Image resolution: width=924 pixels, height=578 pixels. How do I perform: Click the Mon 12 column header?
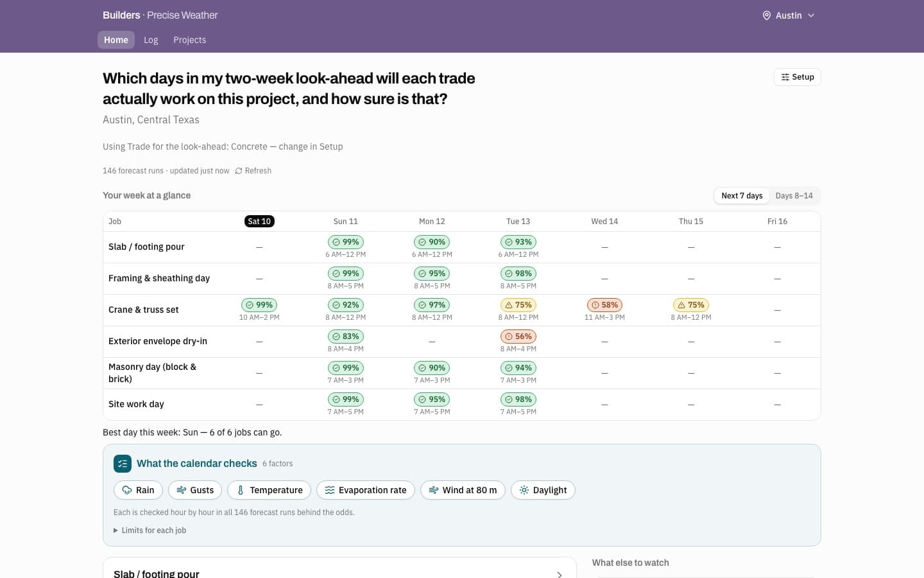432,222
